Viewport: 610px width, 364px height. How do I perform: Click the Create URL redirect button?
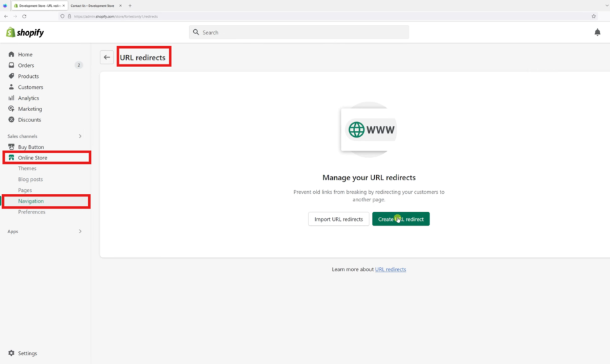pos(401,219)
